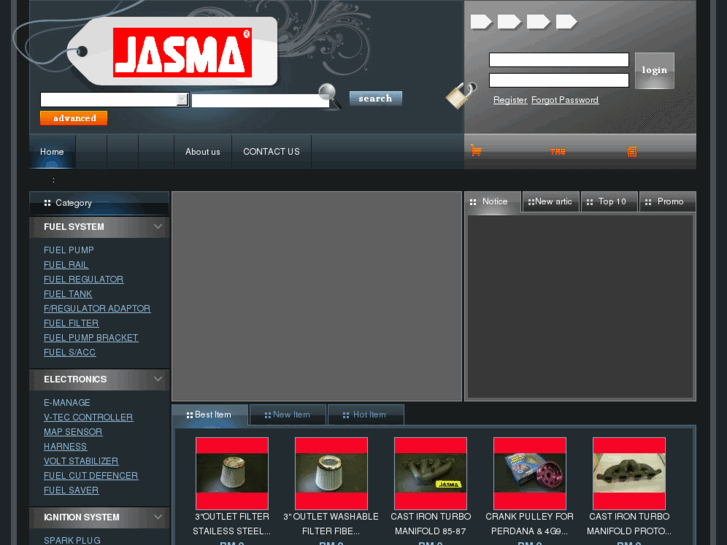
Task: Open the Register link
Action: point(510,100)
